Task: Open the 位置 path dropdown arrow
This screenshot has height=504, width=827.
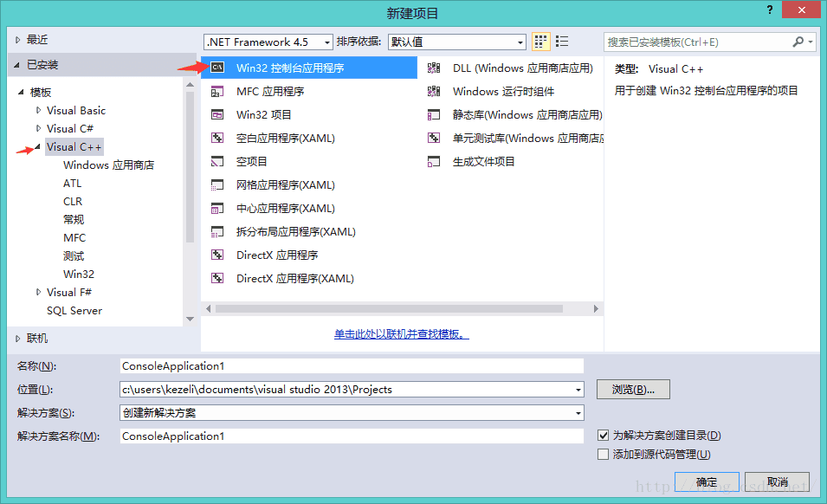Action: point(578,390)
